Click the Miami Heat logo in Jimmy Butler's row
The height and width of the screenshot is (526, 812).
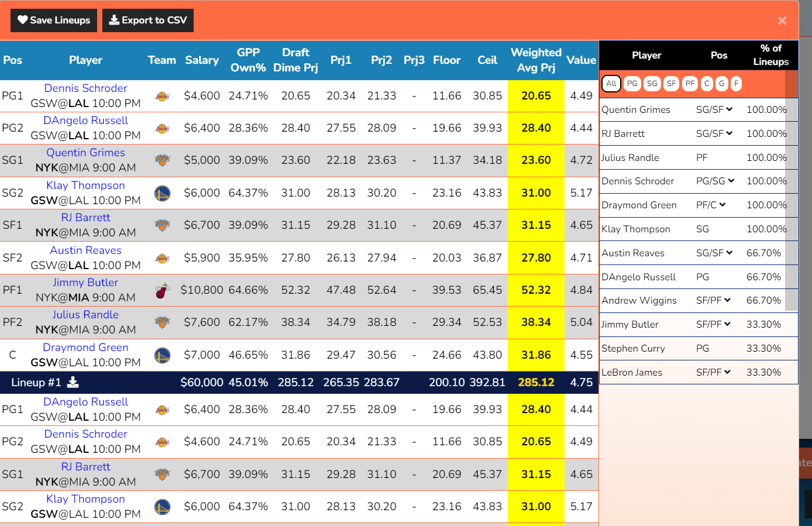click(x=162, y=290)
